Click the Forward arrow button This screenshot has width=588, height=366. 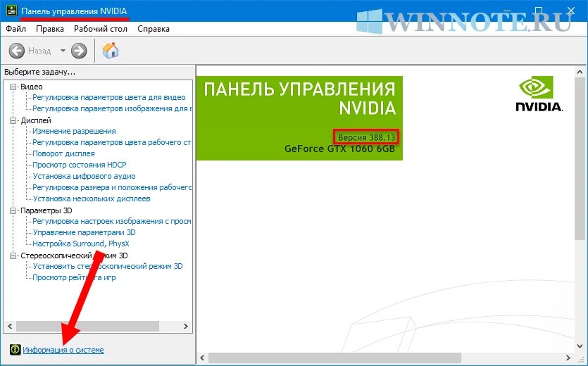79,51
